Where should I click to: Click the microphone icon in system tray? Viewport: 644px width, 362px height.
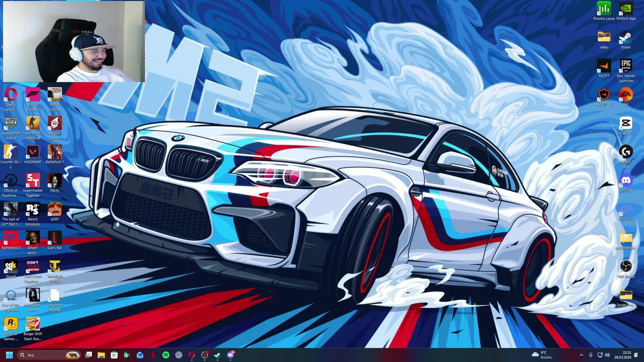pos(591,355)
